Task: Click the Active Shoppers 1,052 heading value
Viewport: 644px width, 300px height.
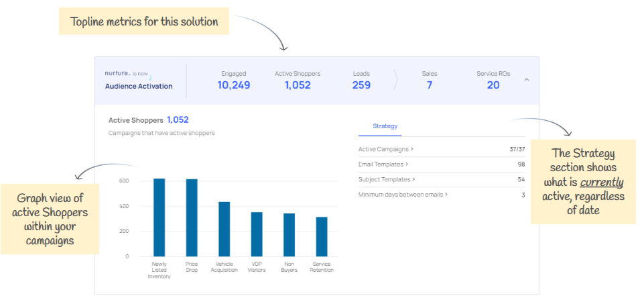Action: (178, 120)
